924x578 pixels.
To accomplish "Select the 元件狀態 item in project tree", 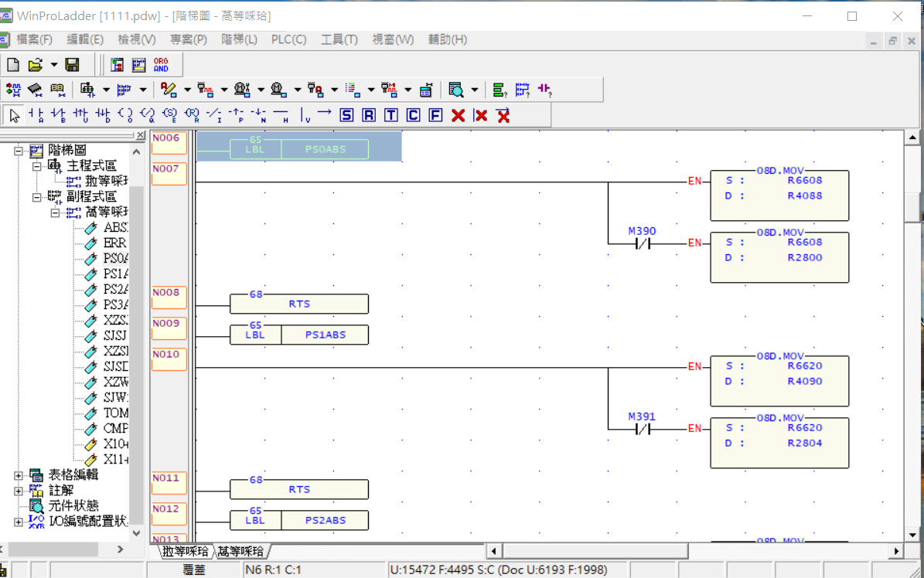I will point(73,506).
